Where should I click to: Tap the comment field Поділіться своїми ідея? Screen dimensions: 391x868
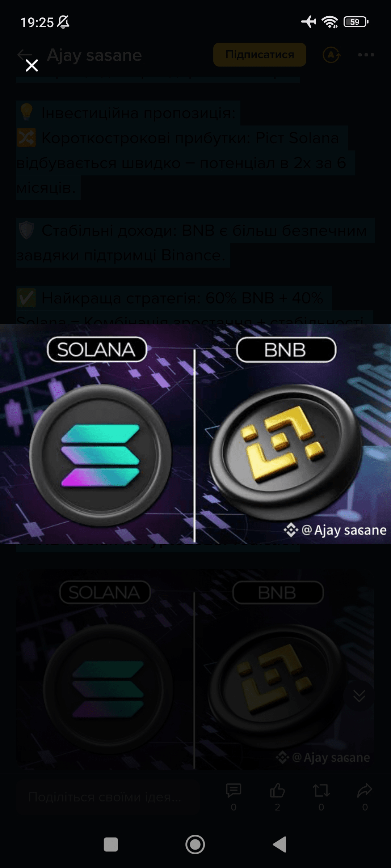tap(105, 797)
